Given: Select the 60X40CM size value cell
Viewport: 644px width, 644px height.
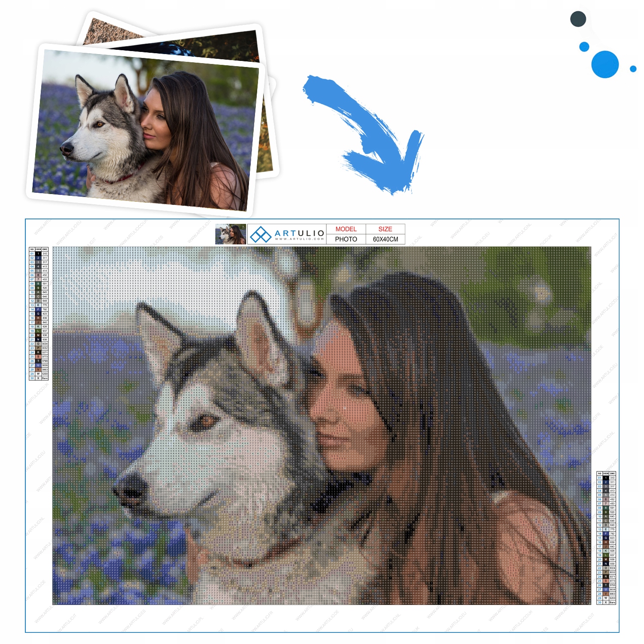Looking at the screenshot, I should [385, 239].
